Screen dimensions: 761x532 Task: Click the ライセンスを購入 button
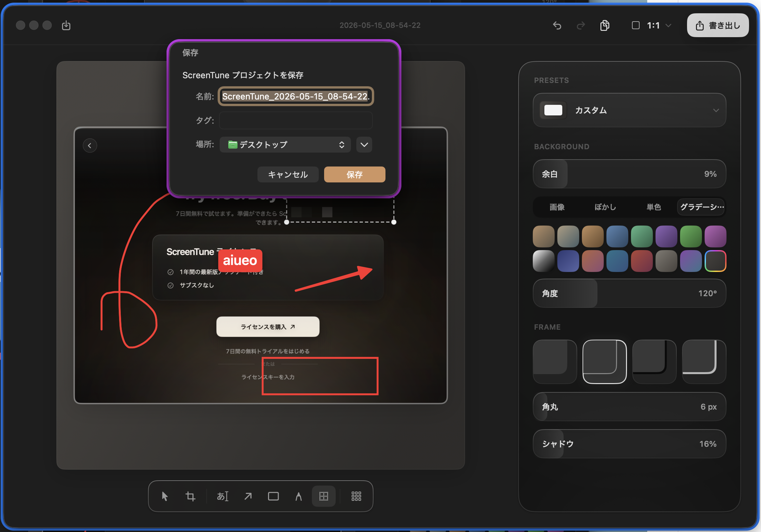(x=268, y=327)
